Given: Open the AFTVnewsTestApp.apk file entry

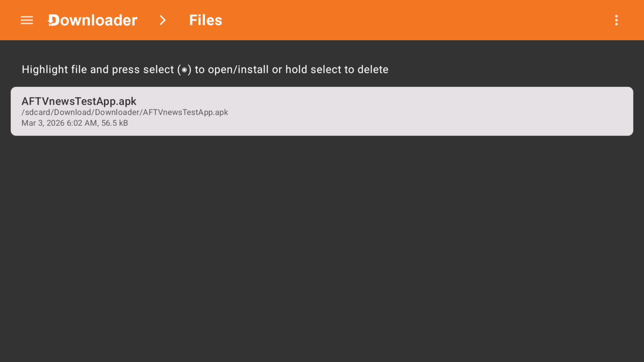Looking at the screenshot, I should 322,111.
